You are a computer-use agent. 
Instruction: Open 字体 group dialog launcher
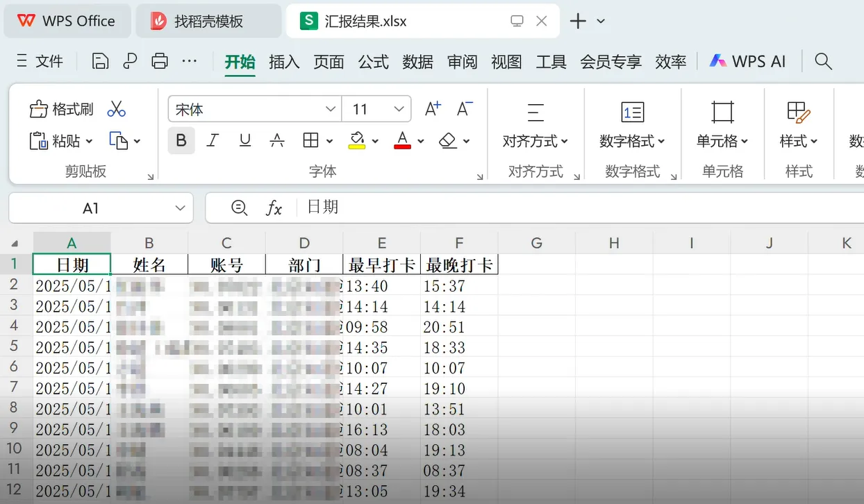[480, 178]
